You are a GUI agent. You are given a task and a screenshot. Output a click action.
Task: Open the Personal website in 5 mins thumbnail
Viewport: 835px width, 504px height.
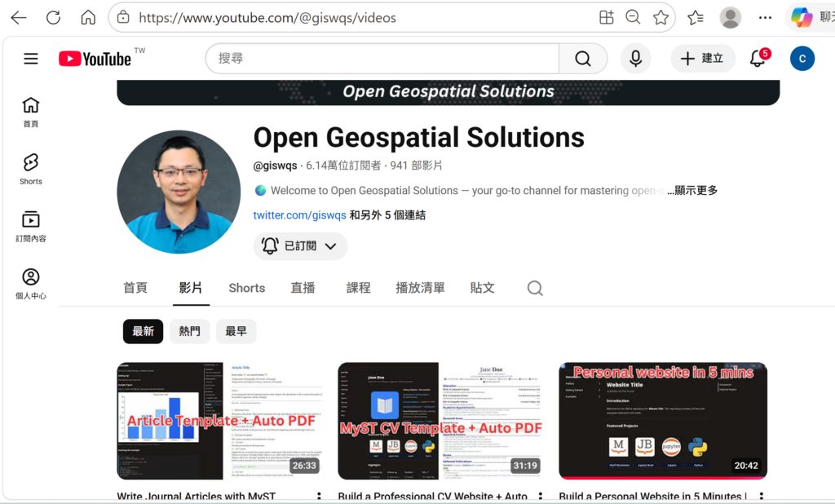coord(662,421)
